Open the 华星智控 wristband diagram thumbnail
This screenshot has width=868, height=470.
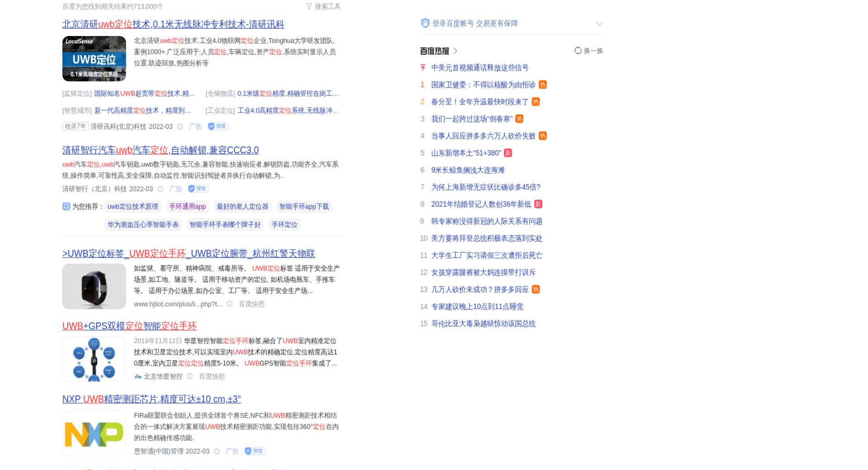(x=94, y=359)
